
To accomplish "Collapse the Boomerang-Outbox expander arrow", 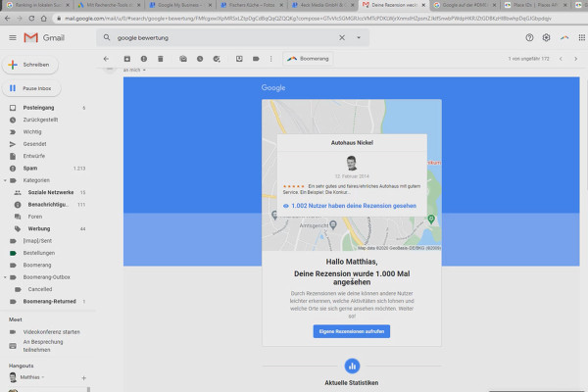I will (x=5, y=277).
